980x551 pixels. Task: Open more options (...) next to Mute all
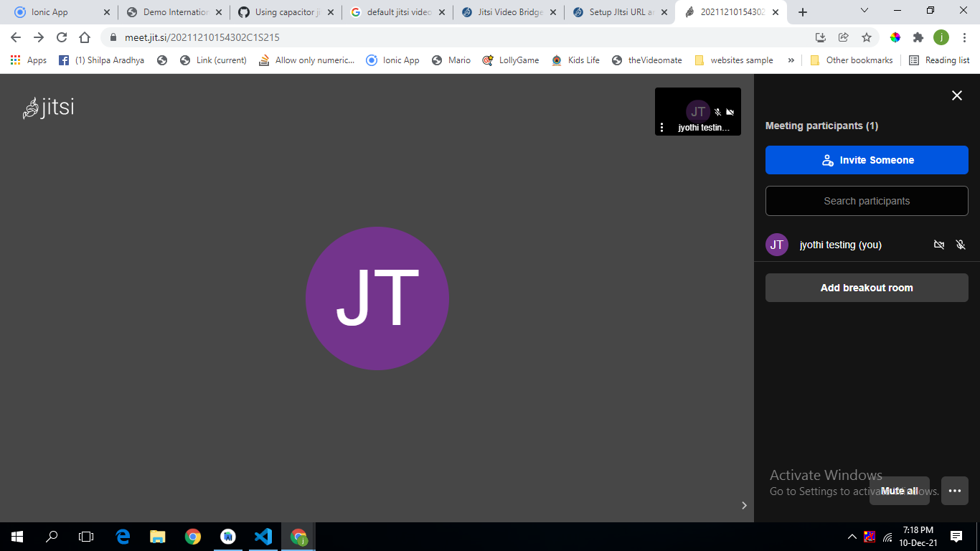(x=955, y=491)
